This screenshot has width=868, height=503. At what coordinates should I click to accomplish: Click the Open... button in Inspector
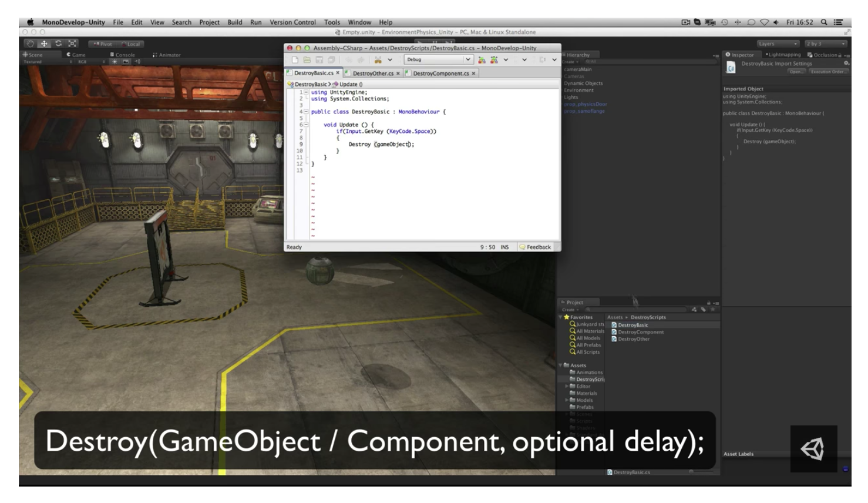pyautogui.click(x=796, y=72)
